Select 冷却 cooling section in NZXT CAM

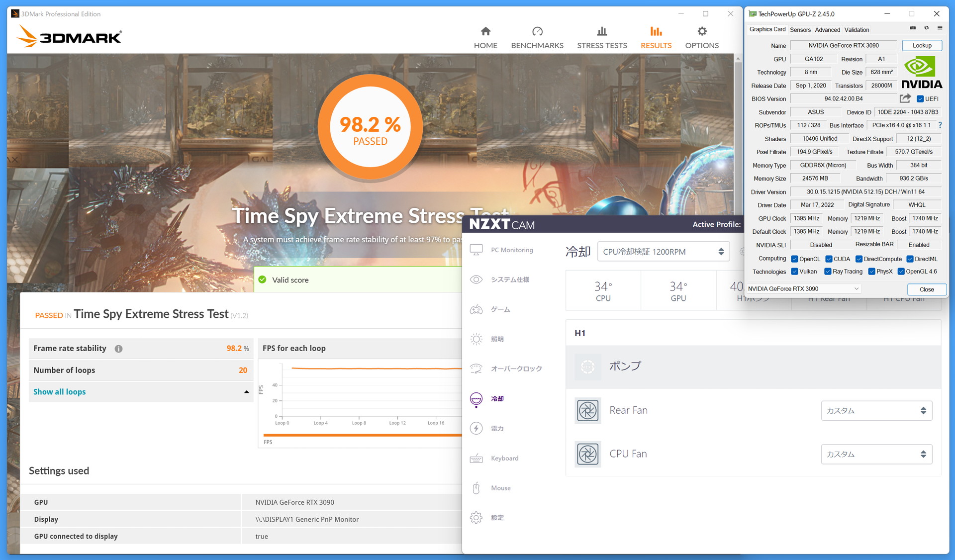tap(487, 398)
